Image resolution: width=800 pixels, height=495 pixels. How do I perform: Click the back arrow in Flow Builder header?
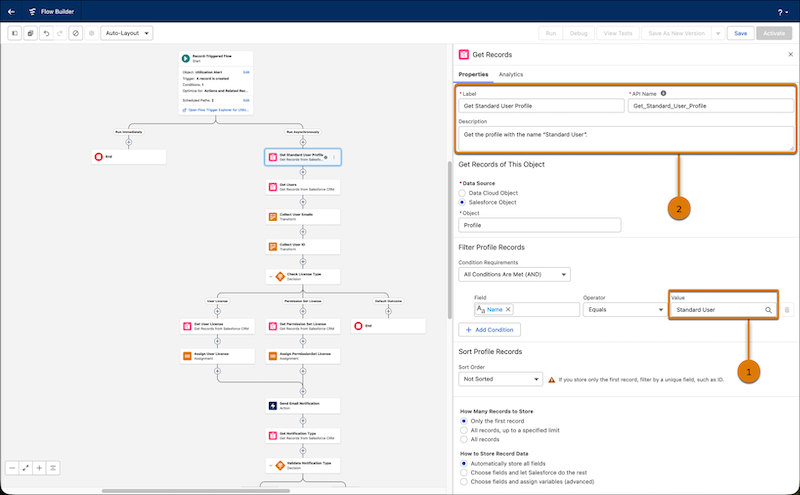click(x=11, y=11)
